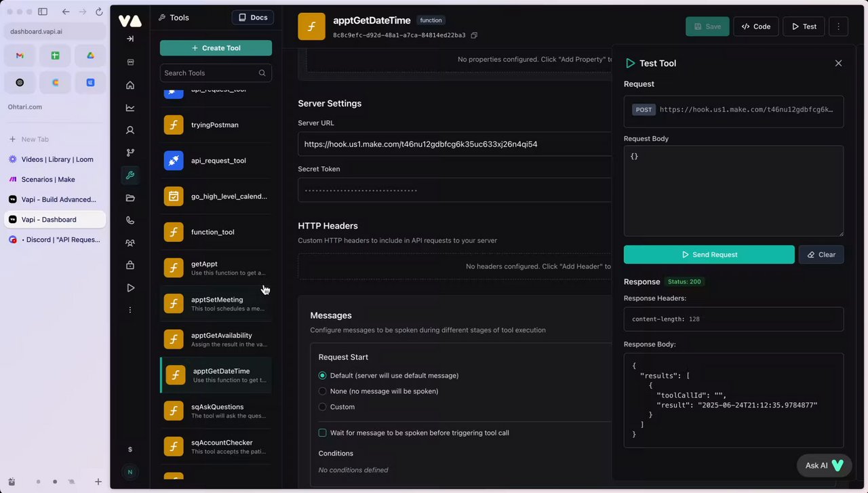Open the phone numbers sidebar icon
The image size is (868, 493).
coord(130,220)
